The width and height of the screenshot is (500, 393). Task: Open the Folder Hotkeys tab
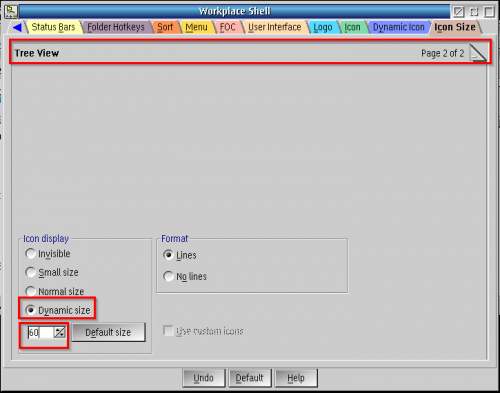pyautogui.click(x=116, y=27)
